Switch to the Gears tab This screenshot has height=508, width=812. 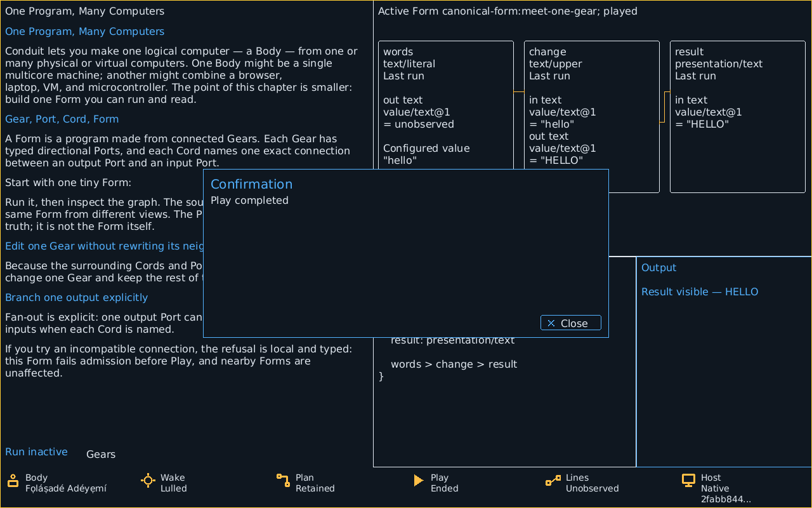101,454
